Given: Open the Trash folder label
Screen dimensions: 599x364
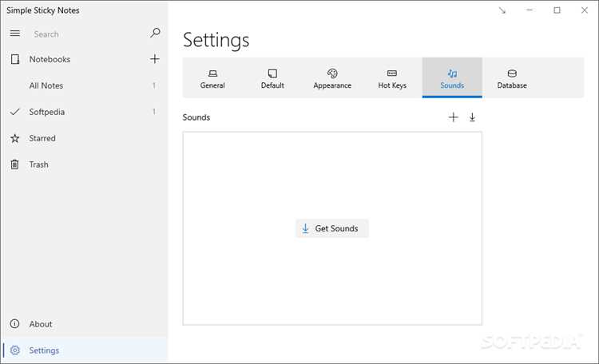Looking at the screenshot, I should coord(39,164).
